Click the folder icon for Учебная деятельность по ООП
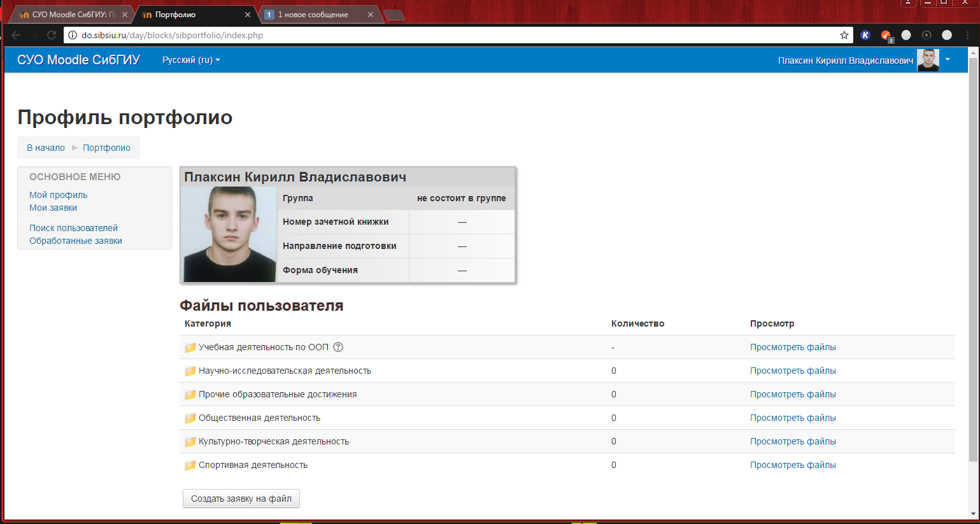 [x=190, y=348]
